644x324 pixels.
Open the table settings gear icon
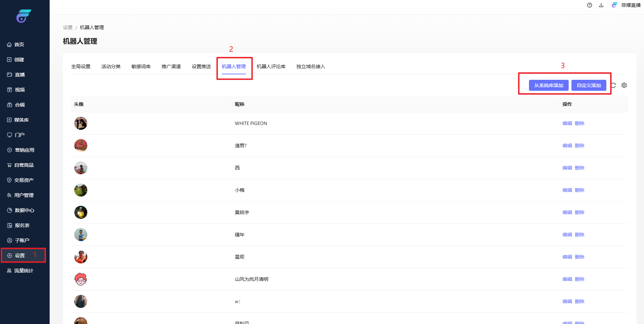[x=624, y=85]
